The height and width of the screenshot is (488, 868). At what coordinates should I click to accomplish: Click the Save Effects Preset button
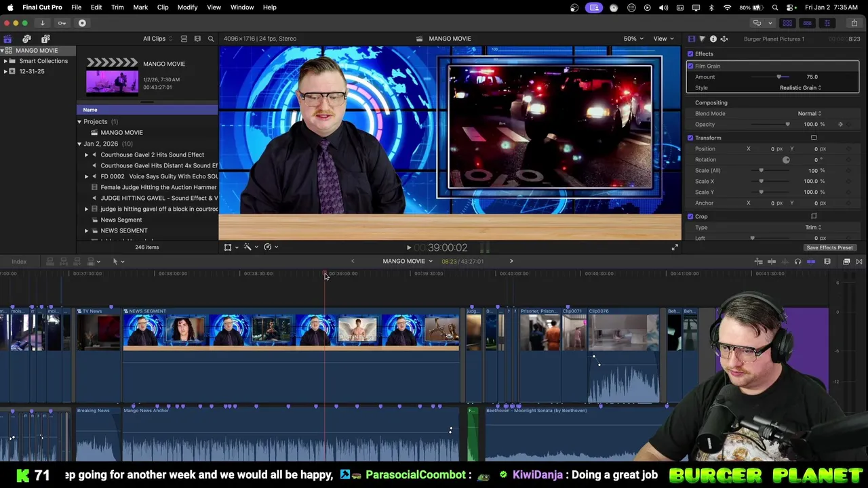click(829, 248)
